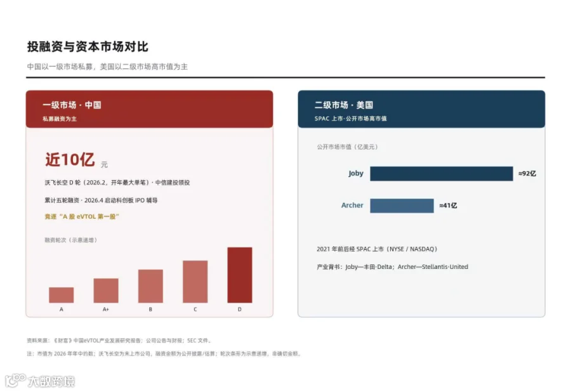Click the 私募融资为主 subheading

60,119
